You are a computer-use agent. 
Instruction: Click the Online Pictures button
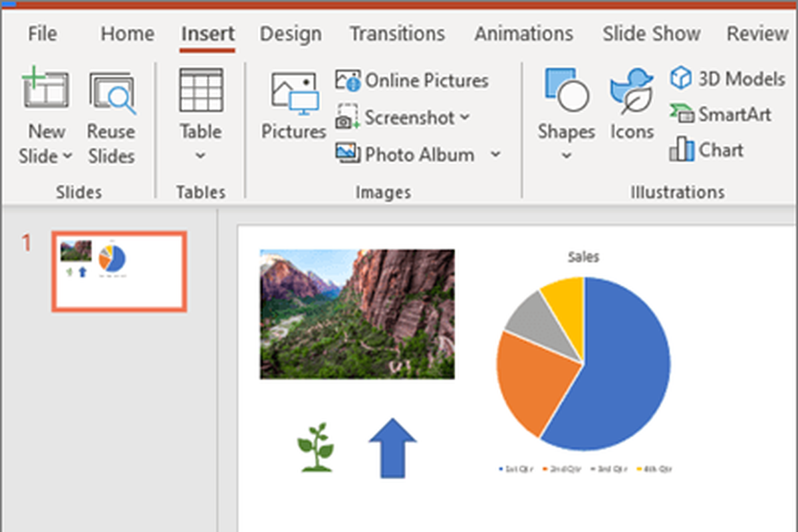(412, 81)
